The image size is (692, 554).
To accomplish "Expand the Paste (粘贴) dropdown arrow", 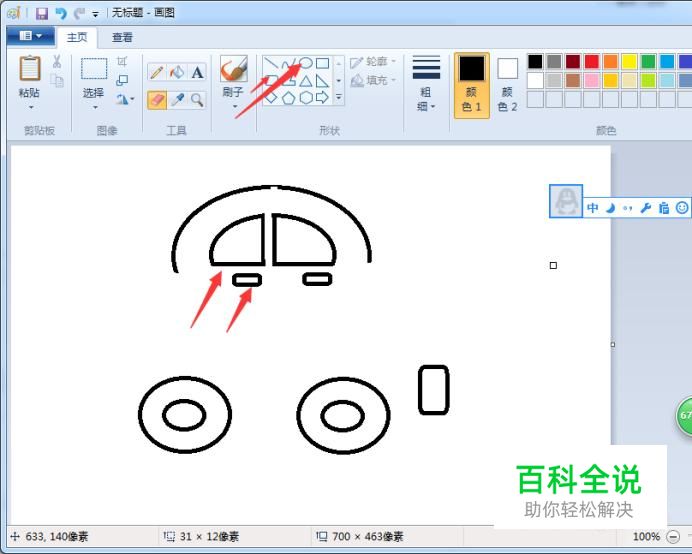I will pos(31,107).
